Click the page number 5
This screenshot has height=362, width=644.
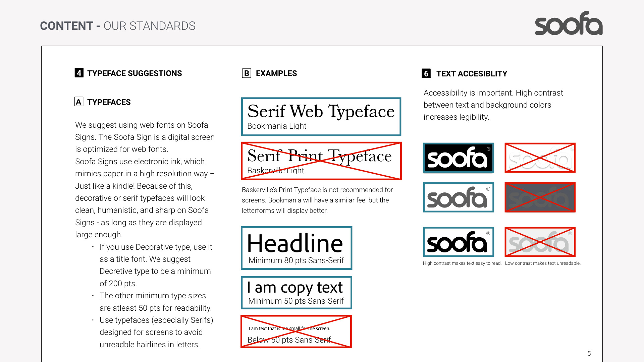coord(589,354)
